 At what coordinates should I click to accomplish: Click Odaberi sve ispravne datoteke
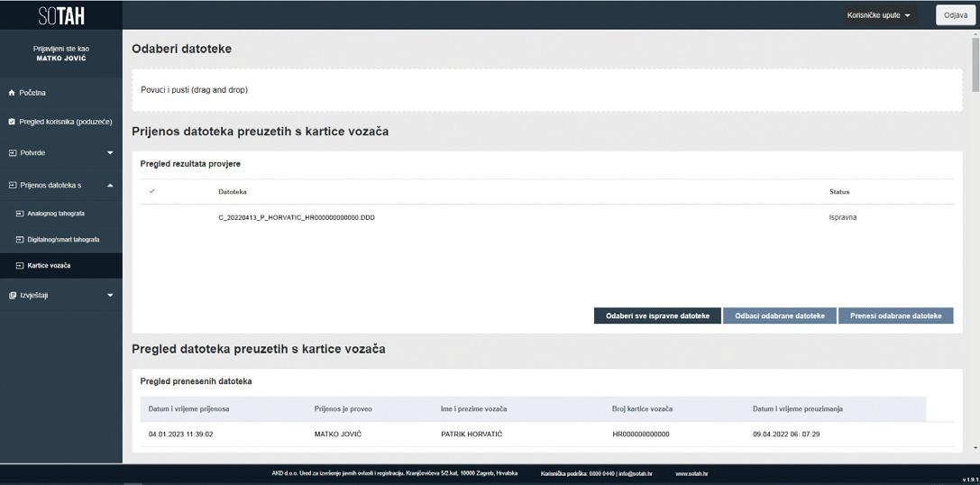coord(657,316)
